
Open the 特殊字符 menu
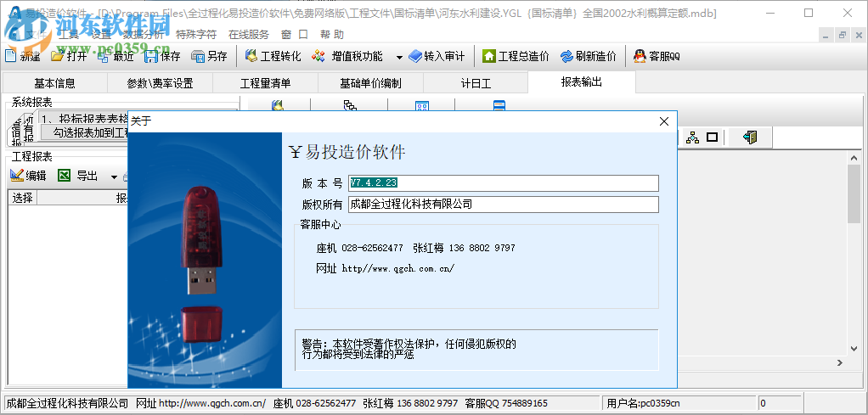click(196, 34)
